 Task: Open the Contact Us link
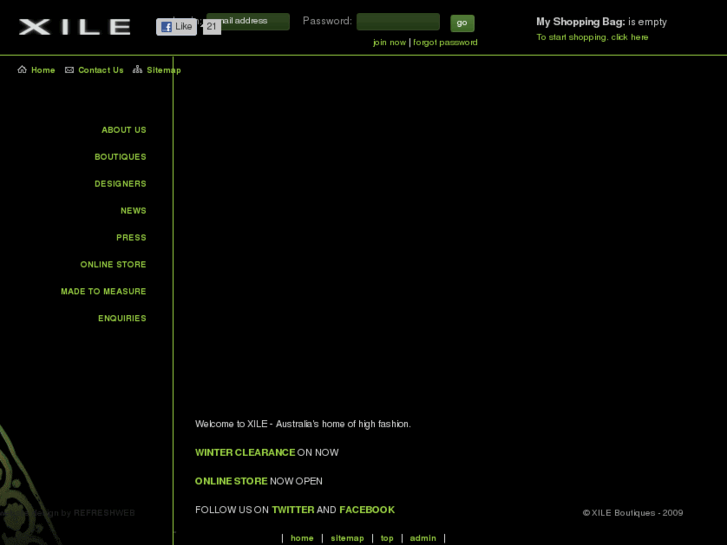101,70
